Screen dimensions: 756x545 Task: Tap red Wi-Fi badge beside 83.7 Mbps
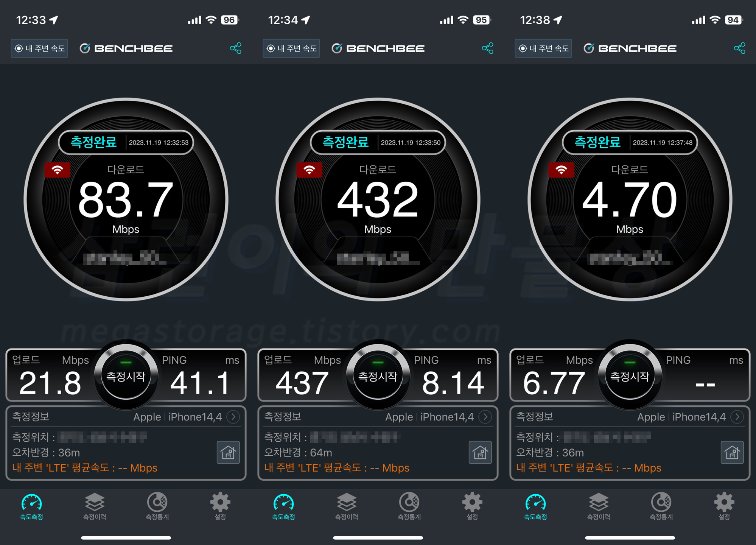coord(58,170)
